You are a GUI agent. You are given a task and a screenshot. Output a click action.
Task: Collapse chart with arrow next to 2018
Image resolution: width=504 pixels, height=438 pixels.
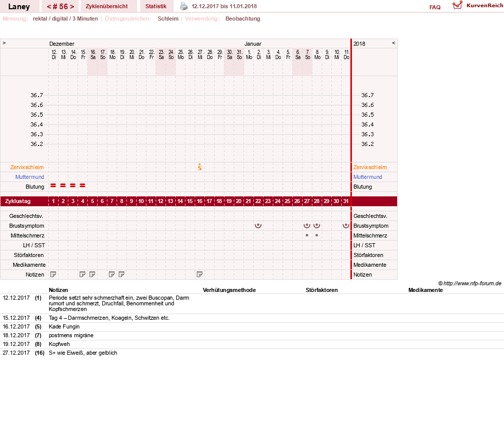coord(394,43)
